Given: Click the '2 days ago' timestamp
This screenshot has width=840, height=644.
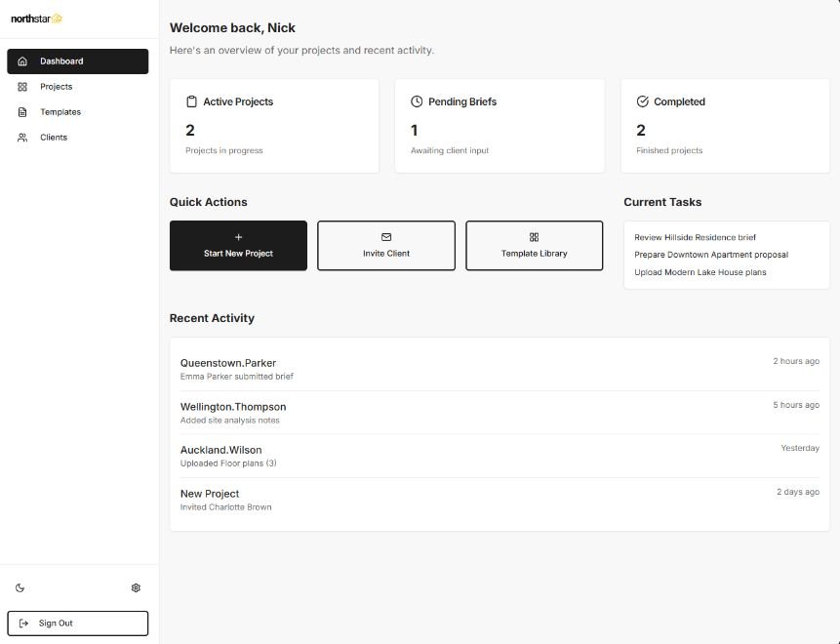Looking at the screenshot, I should point(798,492).
